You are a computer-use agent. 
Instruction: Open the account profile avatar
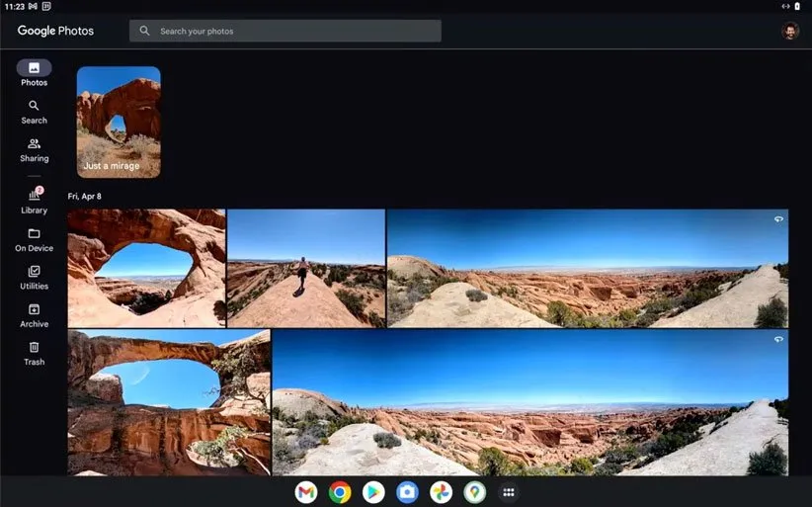789,31
